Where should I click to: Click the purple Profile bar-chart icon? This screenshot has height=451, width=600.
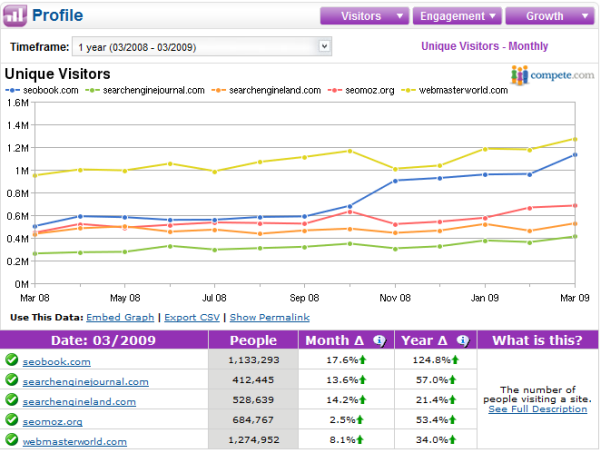pos(15,16)
